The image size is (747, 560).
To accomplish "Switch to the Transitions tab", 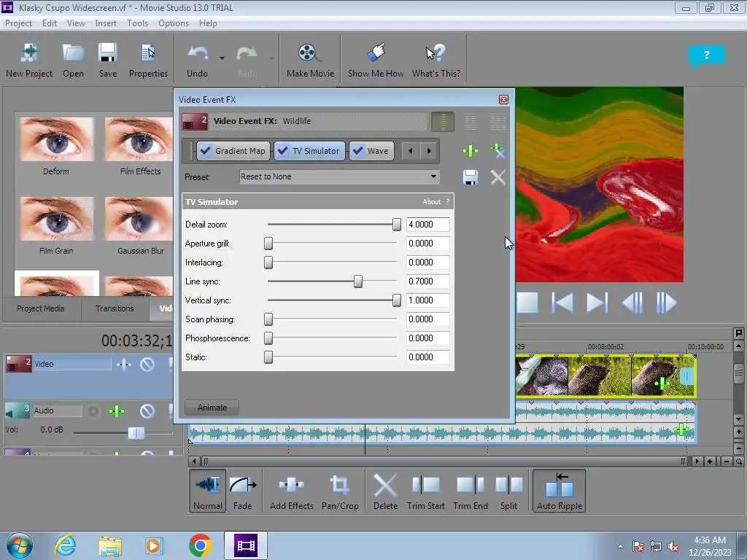I will click(x=115, y=308).
